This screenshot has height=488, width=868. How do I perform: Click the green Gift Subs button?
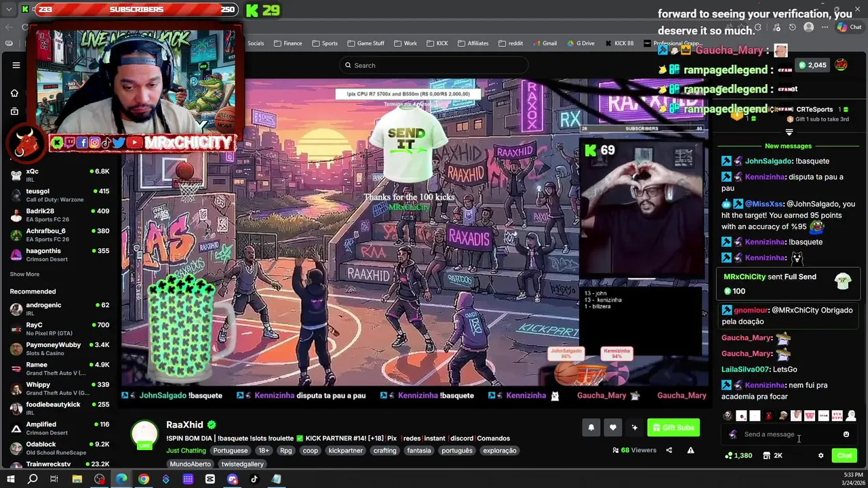[673, 428]
